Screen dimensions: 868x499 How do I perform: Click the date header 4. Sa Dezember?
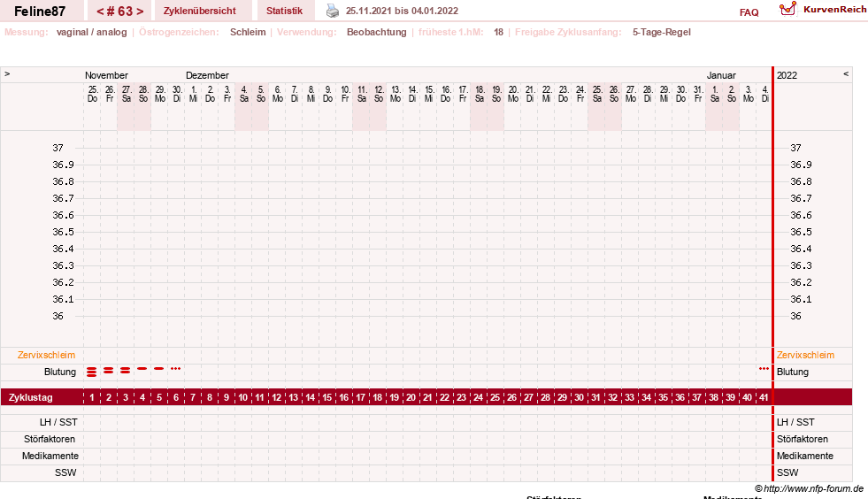(243, 94)
